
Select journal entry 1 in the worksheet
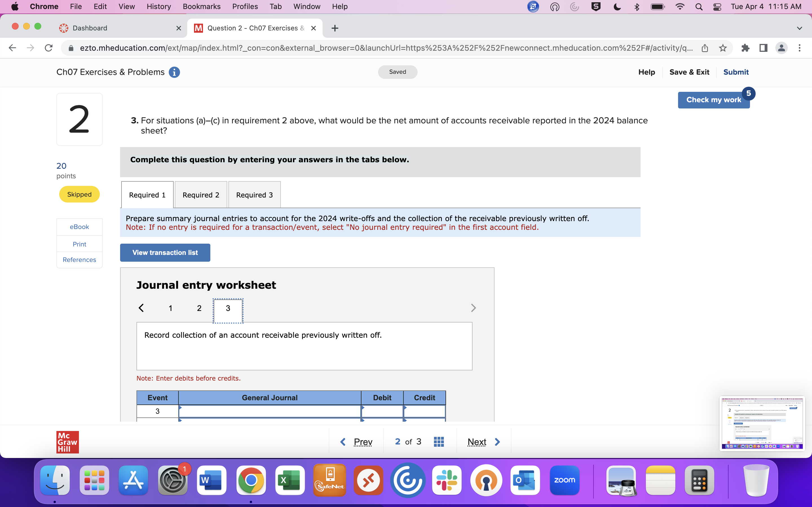(x=171, y=308)
